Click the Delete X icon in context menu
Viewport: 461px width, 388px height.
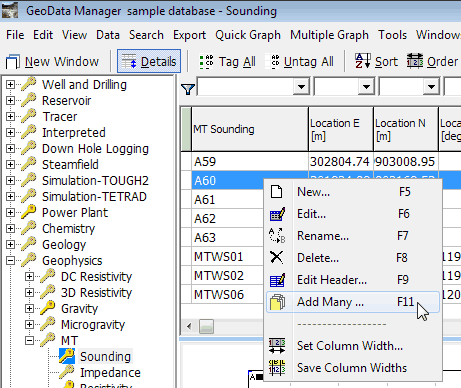277,257
